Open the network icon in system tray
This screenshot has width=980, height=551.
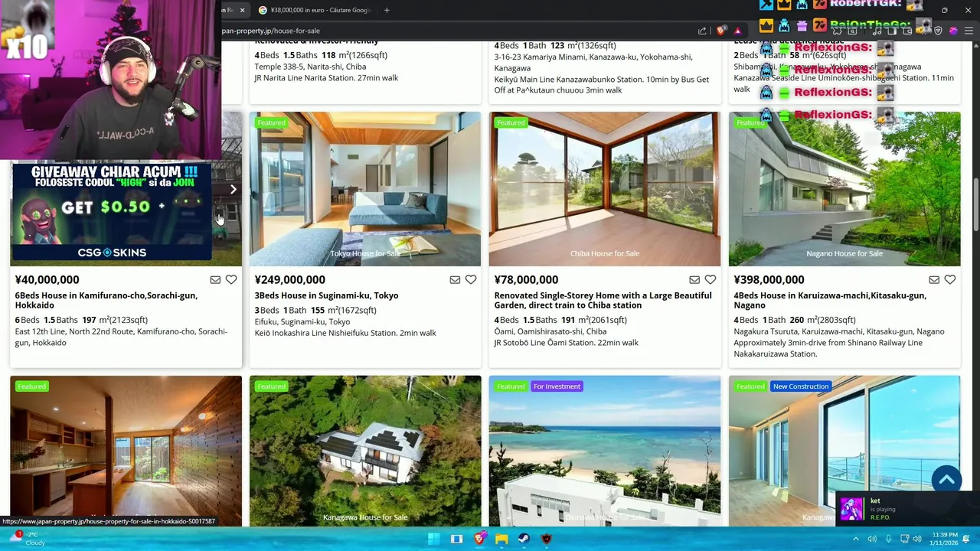pos(904,539)
